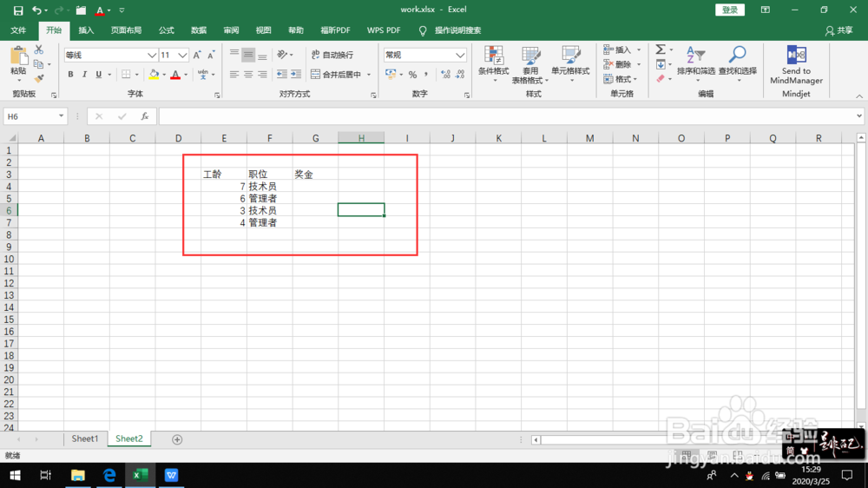The width and height of the screenshot is (868, 488).
Task: Open Sort and Filter (排序和筛选)
Action: (x=696, y=65)
